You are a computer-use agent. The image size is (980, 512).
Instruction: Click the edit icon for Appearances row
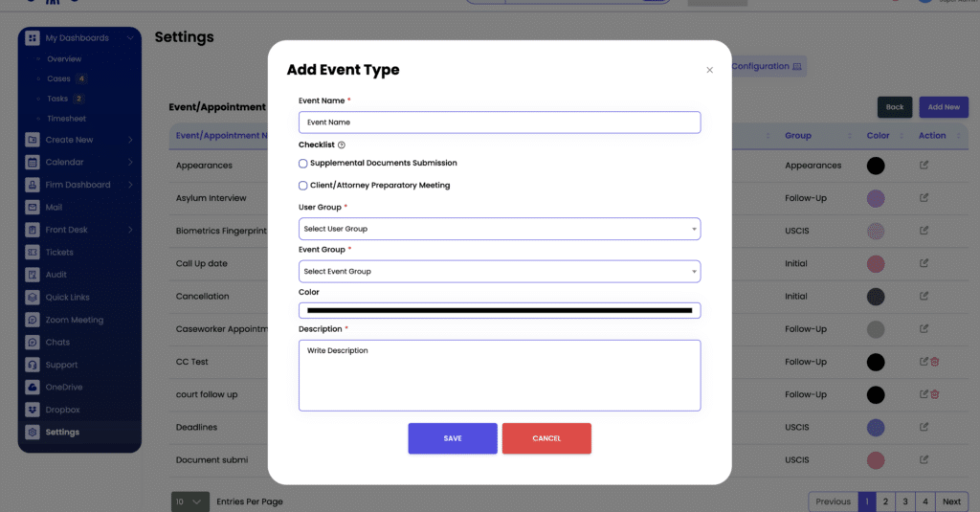point(924,166)
